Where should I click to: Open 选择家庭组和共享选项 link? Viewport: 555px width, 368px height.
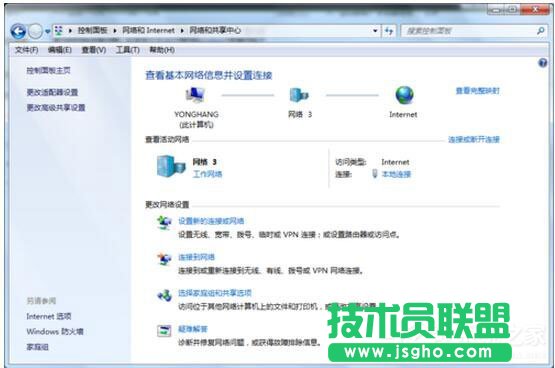[x=215, y=293]
